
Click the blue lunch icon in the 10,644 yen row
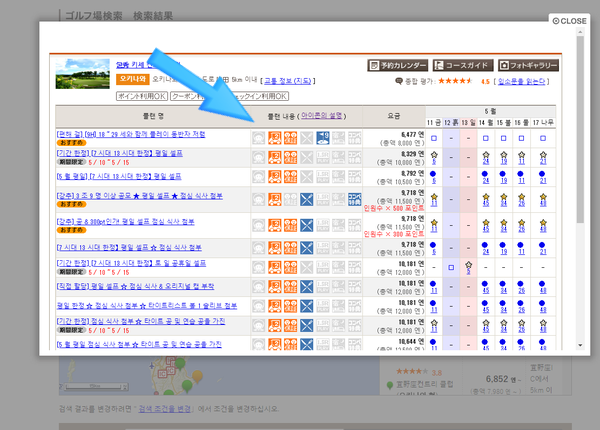tap(307, 344)
